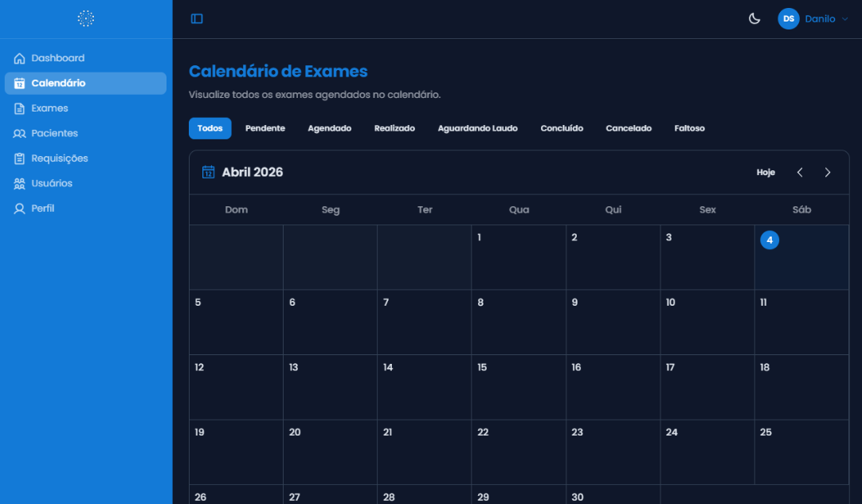Click the Sáb weekday header

click(x=801, y=209)
